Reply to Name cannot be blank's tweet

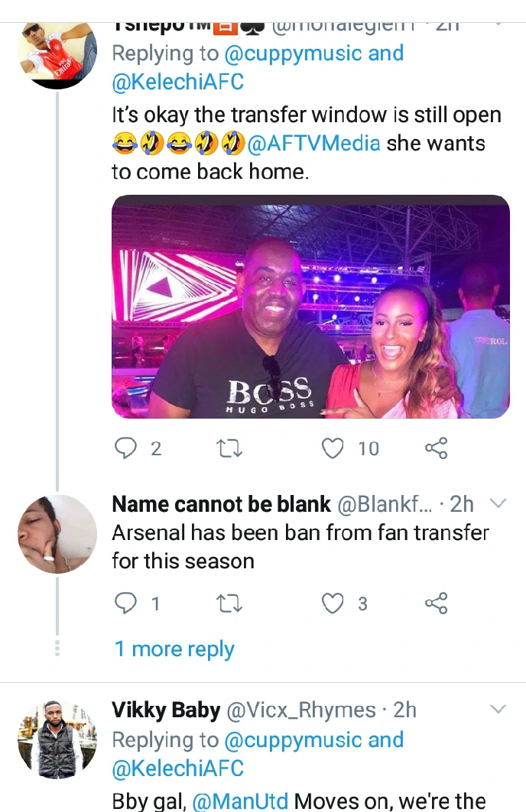[x=125, y=604]
